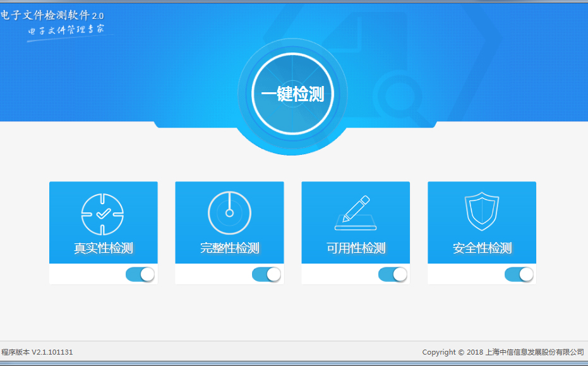
Task: Click the 可用性检测 pen icon
Action: coord(355,213)
